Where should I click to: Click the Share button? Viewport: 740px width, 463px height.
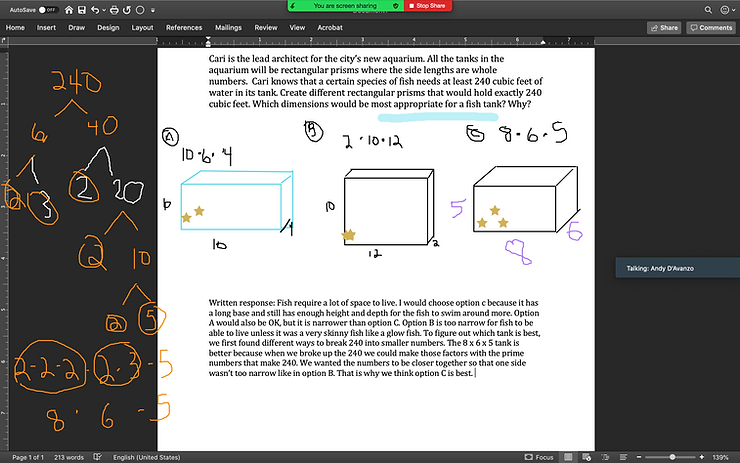point(664,27)
